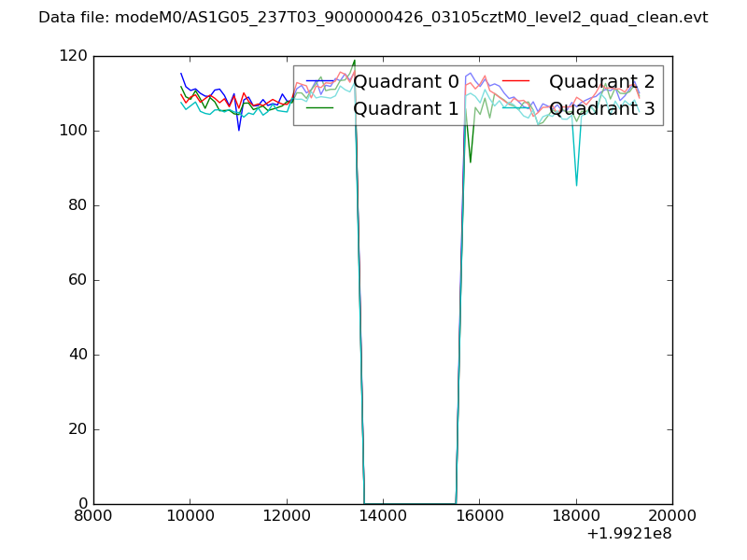Viewport: 747px width, 560px height.
Task: Click the y-axis tick label 60
Action: pos(77,280)
